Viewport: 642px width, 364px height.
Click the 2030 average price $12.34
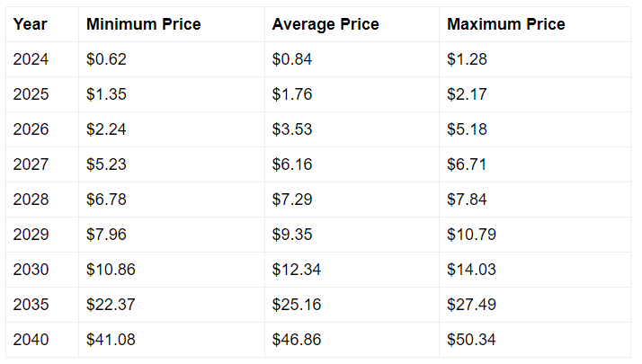[296, 270]
